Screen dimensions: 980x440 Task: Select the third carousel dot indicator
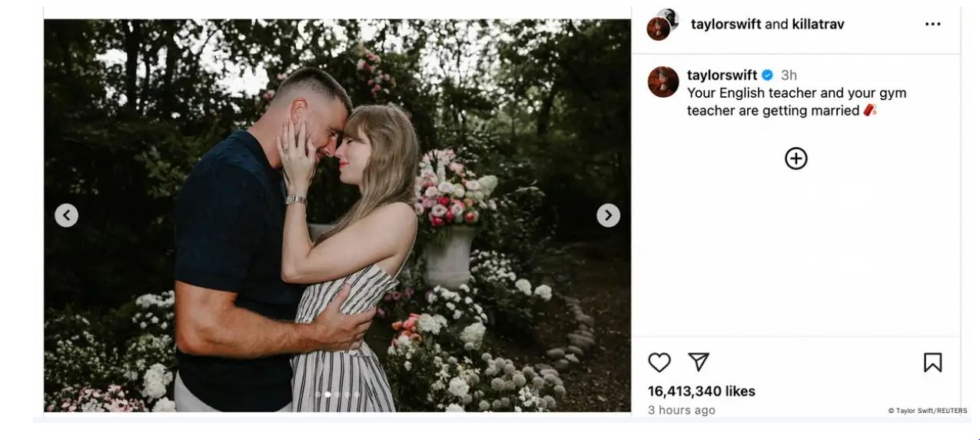coord(337,395)
